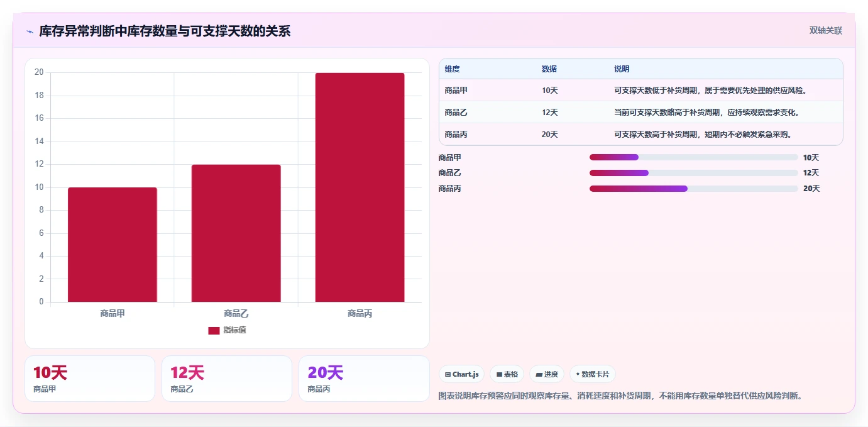
Task: Click the 商品甲 bar in the chart
Action: coord(113,245)
